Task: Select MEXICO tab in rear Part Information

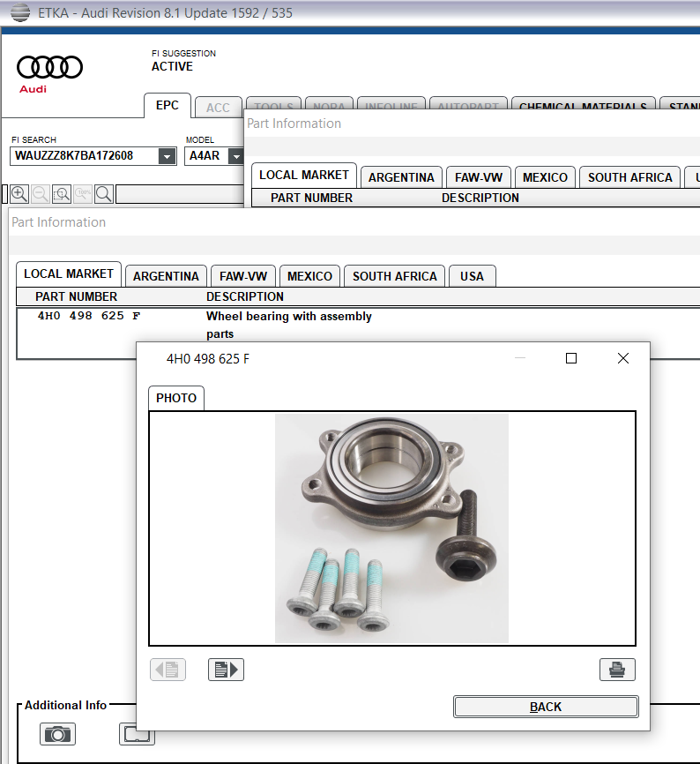Action: tap(545, 177)
